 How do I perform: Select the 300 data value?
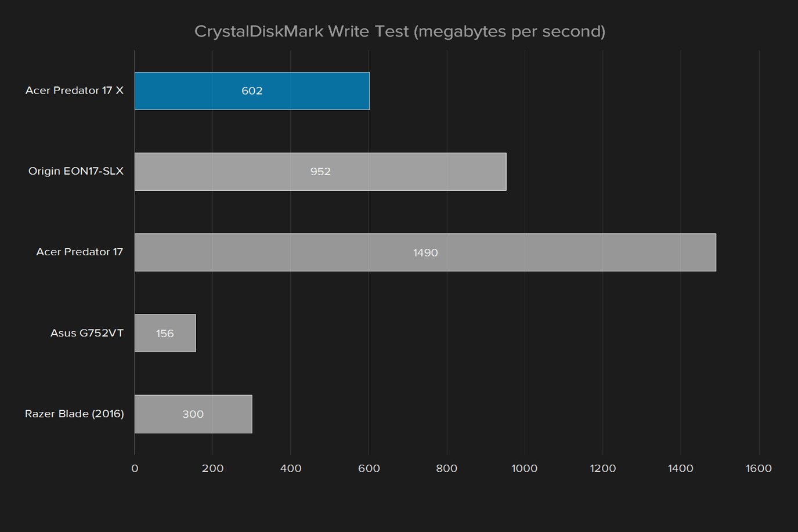[x=193, y=414]
